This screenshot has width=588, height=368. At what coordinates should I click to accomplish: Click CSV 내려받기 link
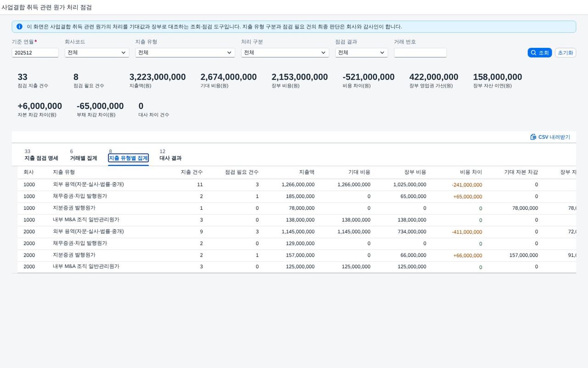pyautogui.click(x=550, y=137)
